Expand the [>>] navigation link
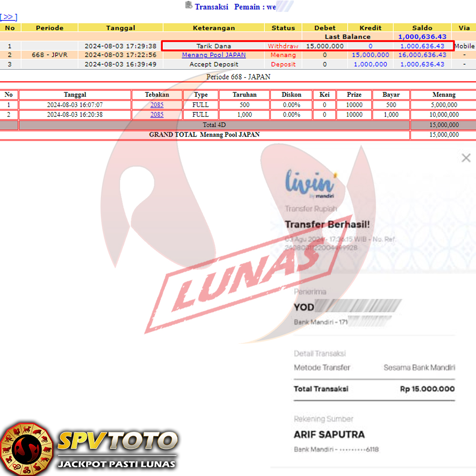Image resolution: width=476 pixels, height=476 pixels. pos(9,17)
